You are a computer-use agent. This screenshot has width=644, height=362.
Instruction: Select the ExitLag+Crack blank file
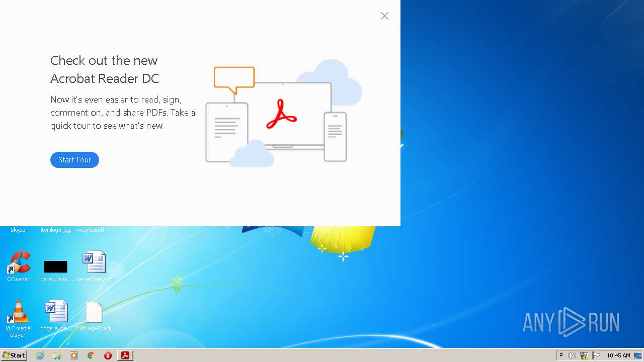point(94,316)
